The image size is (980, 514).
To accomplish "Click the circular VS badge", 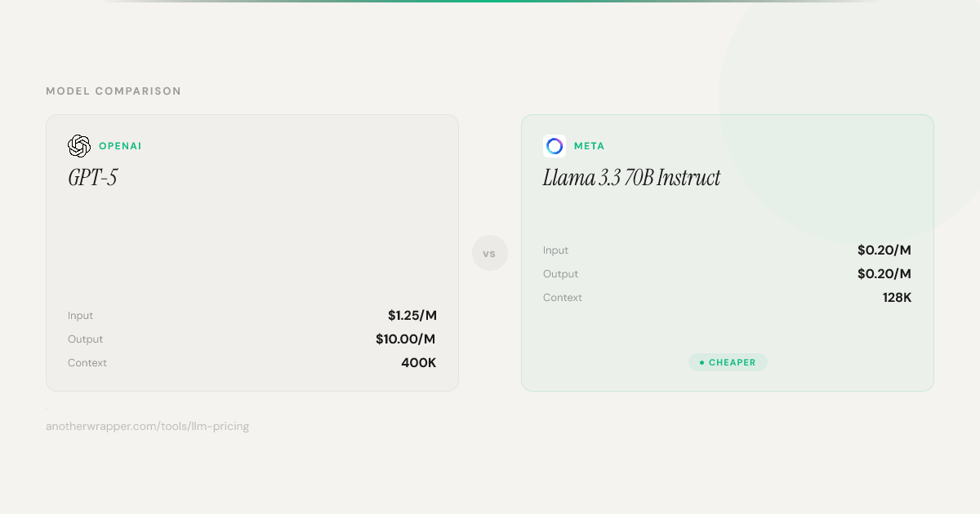I will click(x=490, y=254).
